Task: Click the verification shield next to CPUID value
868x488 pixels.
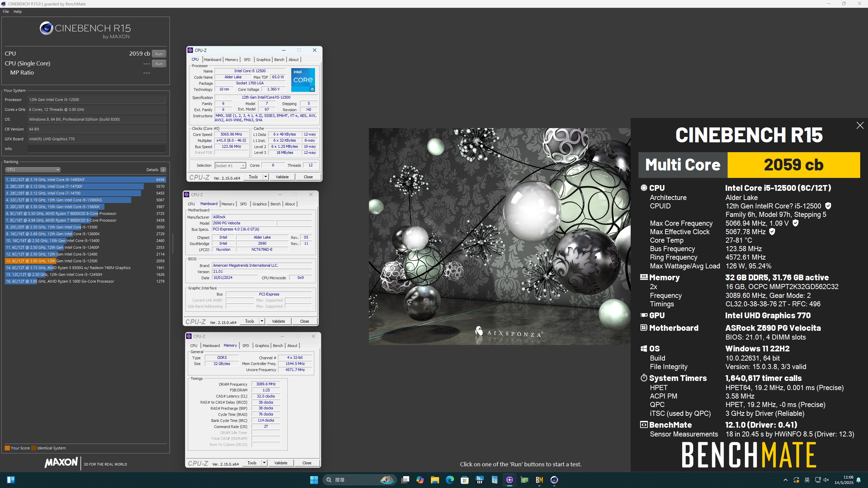Action: pos(828,206)
